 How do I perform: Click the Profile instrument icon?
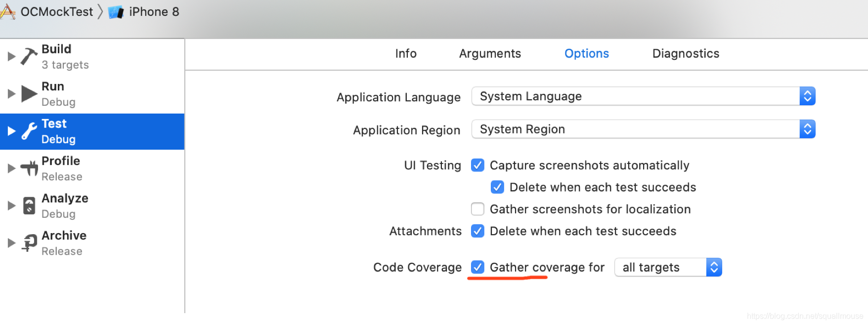[x=29, y=168]
